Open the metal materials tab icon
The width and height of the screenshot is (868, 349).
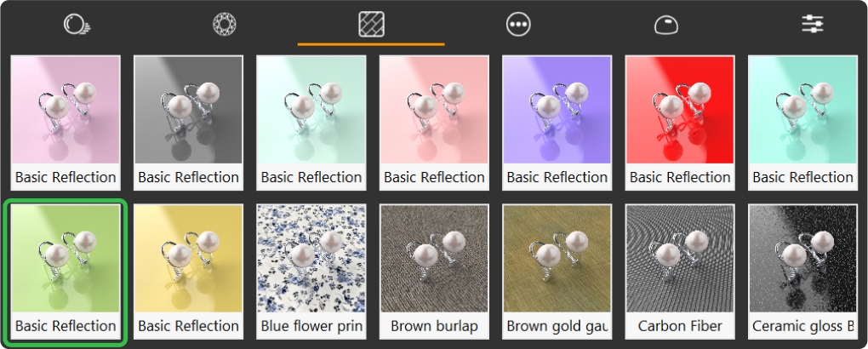(77, 25)
